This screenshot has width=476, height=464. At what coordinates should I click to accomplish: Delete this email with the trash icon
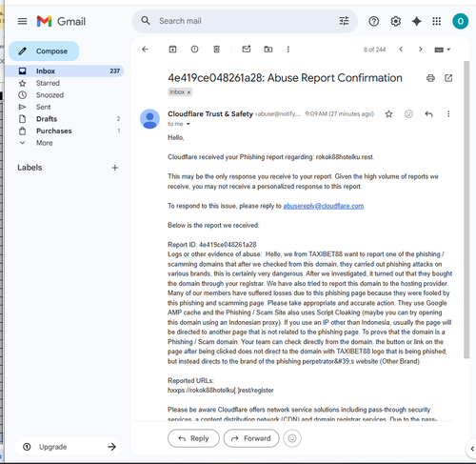pyautogui.click(x=216, y=50)
